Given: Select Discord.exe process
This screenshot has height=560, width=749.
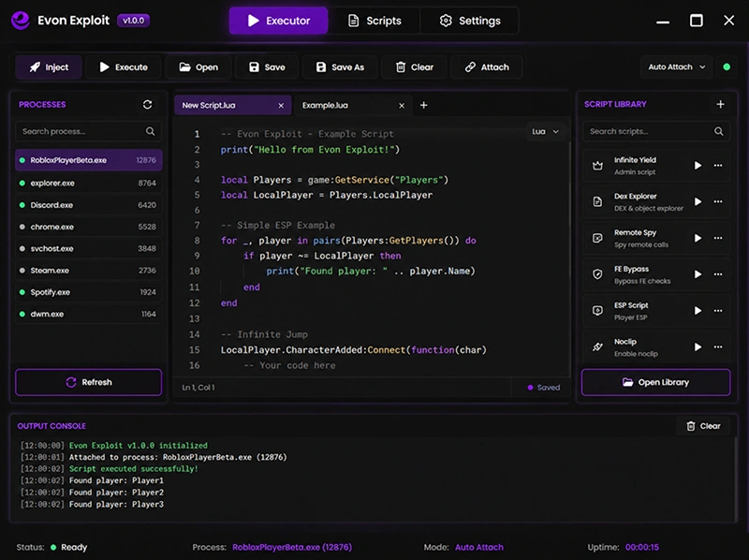Looking at the screenshot, I should pyautogui.click(x=89, y=205).
